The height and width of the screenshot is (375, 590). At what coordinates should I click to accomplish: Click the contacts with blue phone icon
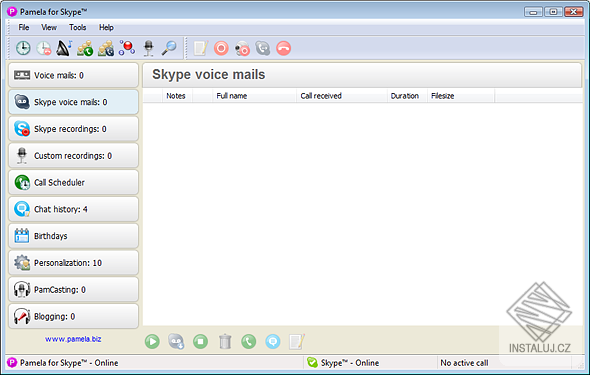coord(106,48)
